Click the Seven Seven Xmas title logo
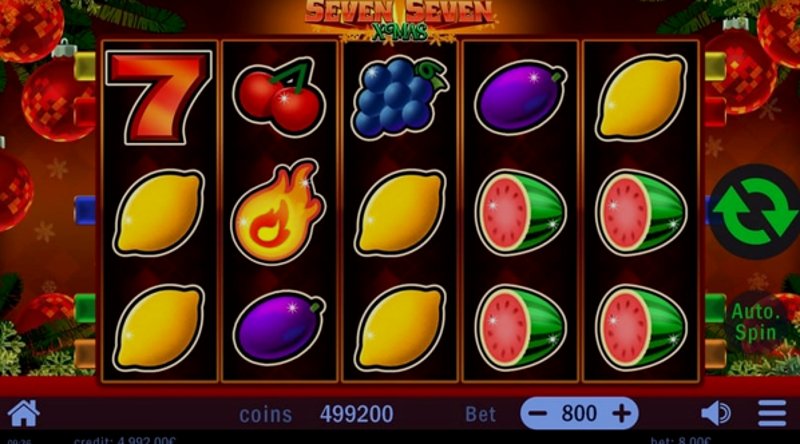Viewport: 800px width, 444px height. [400, 20]
